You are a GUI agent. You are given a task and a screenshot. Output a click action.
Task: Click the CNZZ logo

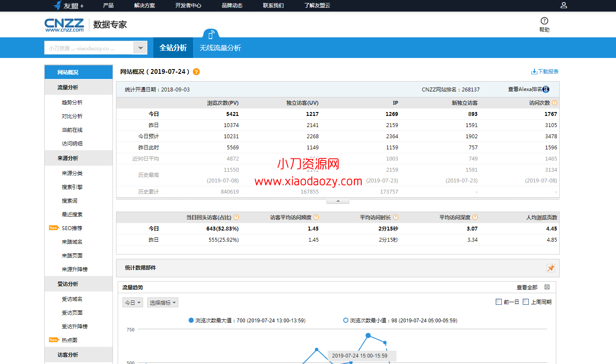click(x=64, y=25)
